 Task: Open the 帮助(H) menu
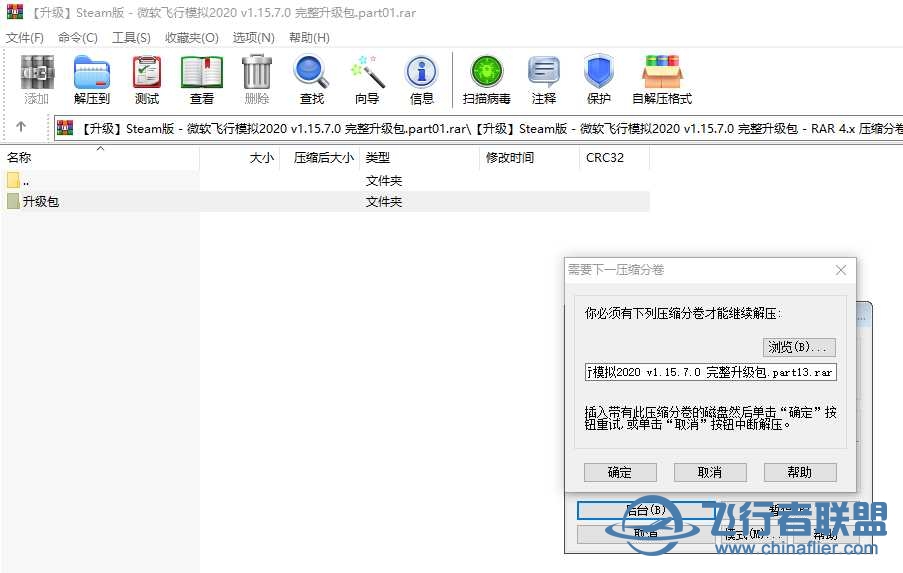(309, 37)
